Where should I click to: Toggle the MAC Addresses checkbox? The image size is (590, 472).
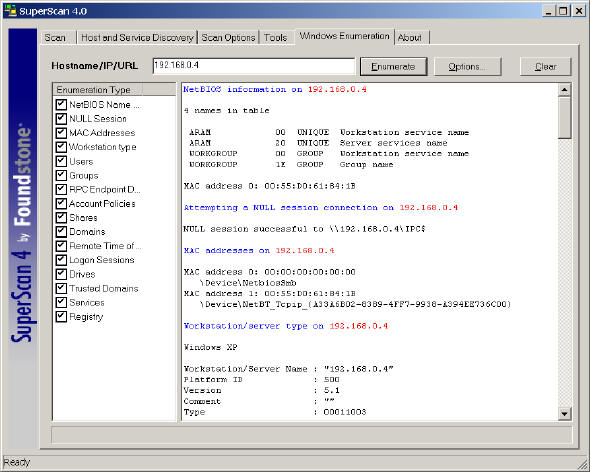point(61,133)
